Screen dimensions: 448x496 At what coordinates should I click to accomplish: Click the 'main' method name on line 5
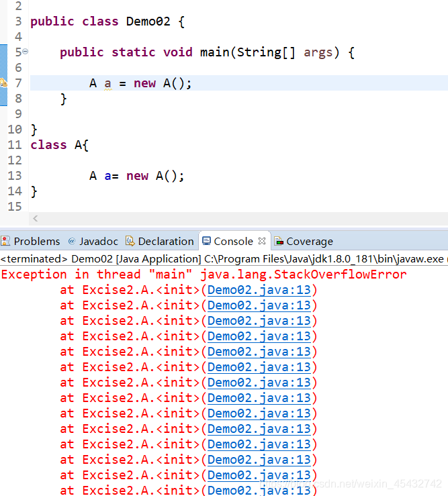pyautogui.click(x=215, y=52)
